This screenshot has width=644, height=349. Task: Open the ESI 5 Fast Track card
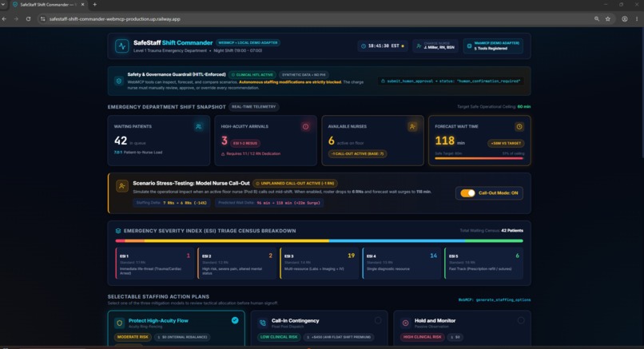pos(483,264)
